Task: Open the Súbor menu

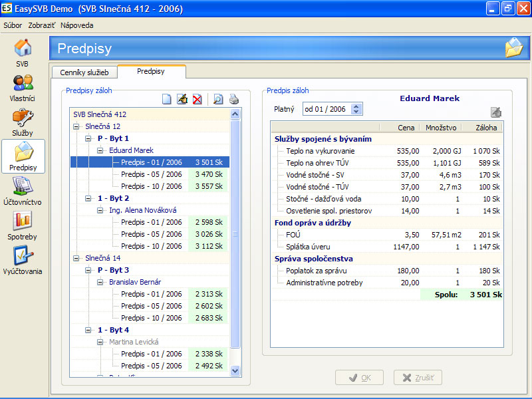Action: [x=13, y=25]
